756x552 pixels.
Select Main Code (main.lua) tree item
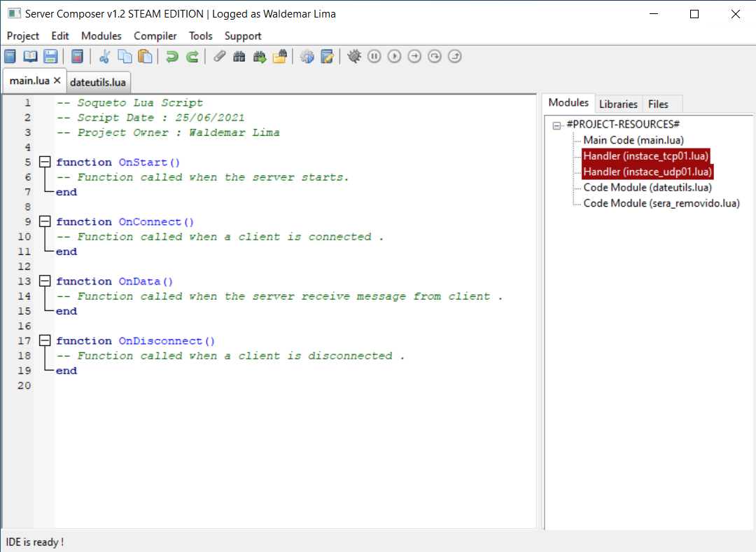633,140
